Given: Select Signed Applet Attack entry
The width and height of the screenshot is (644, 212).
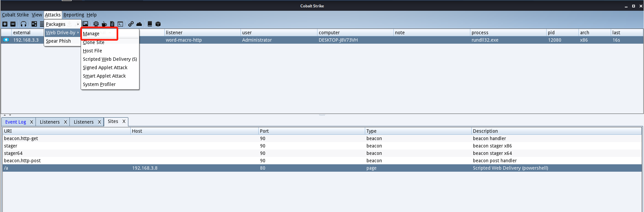Looking at the screenshot, I should 110,68.
